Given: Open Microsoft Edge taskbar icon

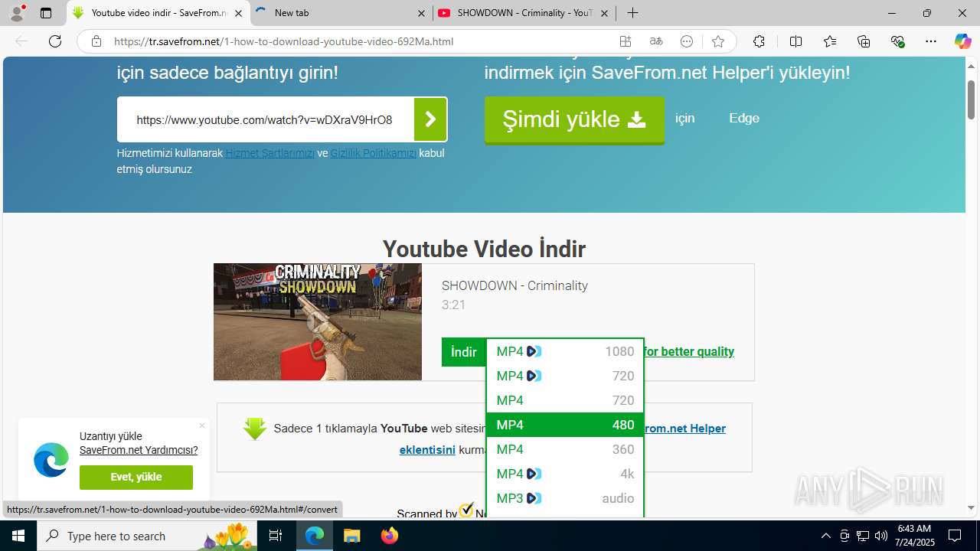Looking at the screenshot, I should pyautogui.click(x=315, y=536).
